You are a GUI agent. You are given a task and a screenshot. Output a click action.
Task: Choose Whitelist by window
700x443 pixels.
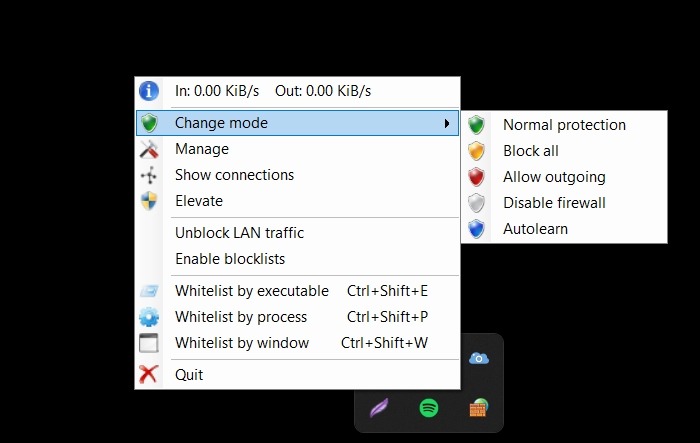pyautogui.click(x=242, y=343)
